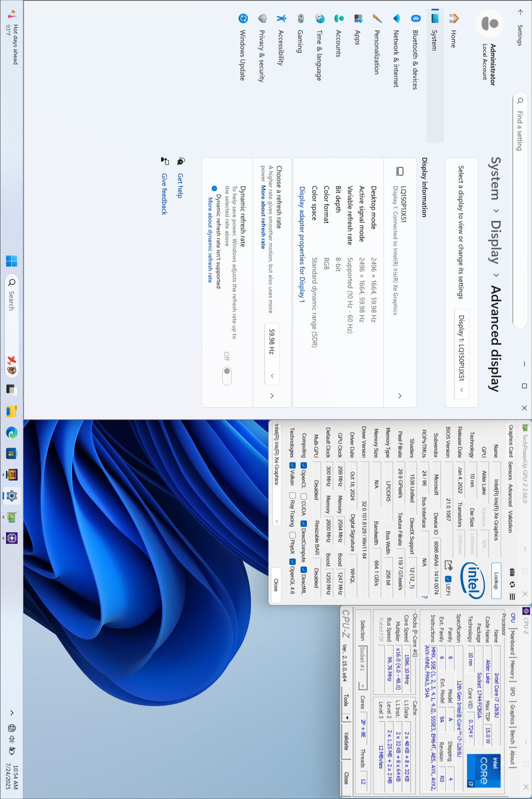The height and width of the screenshot is (799, 532).
Task: Open the SPD tab in CPU-Z
Action: 512,691
